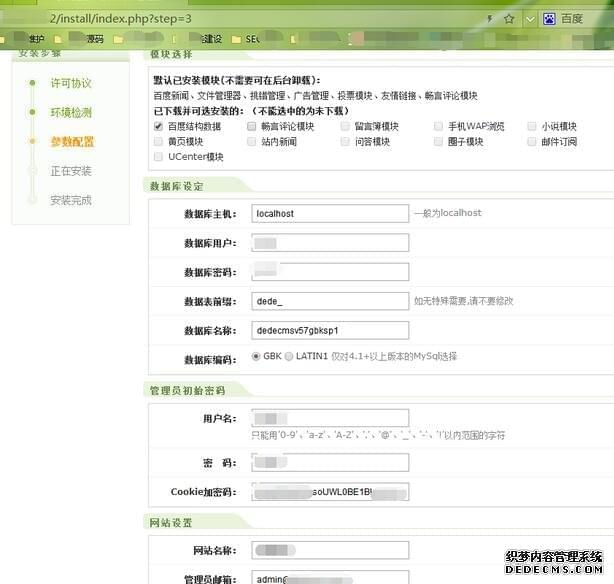Select the LATIN1 database encoding radio

(x=289, y=356)
